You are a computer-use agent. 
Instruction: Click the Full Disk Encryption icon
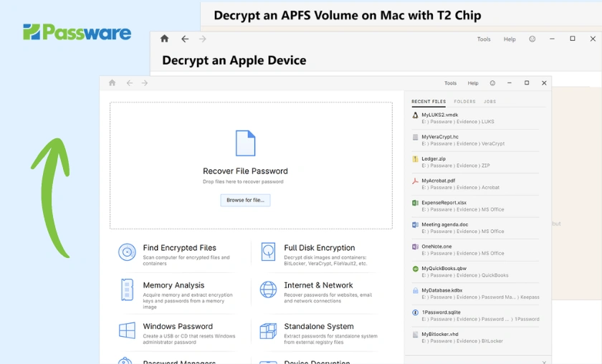click(268, 252)
